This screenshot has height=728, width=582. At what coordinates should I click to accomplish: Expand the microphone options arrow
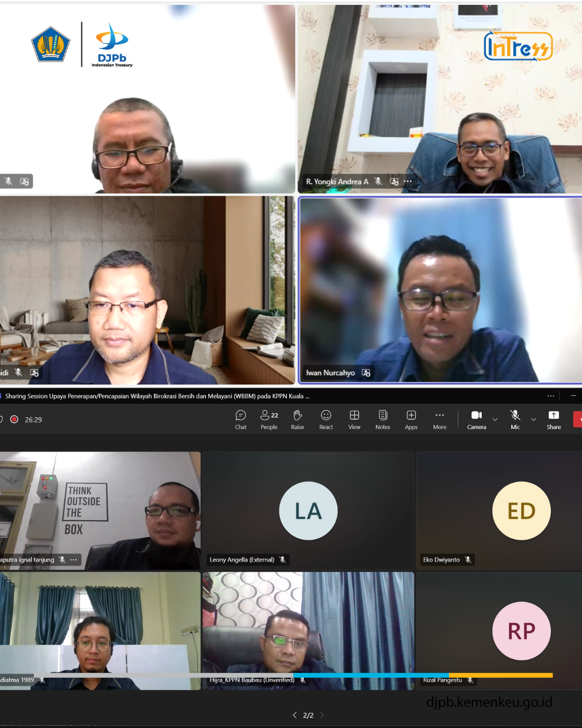pyautogui.click(x=533, y=420)
